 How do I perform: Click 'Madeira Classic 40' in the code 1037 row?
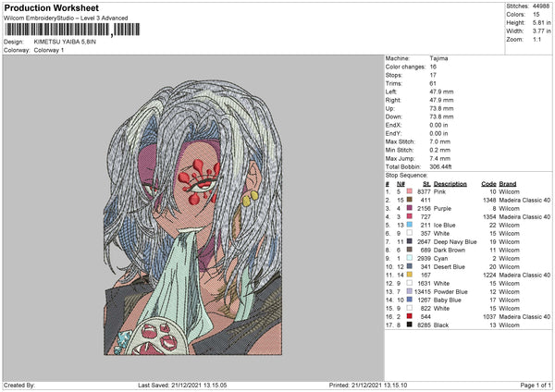pos(524,316)
